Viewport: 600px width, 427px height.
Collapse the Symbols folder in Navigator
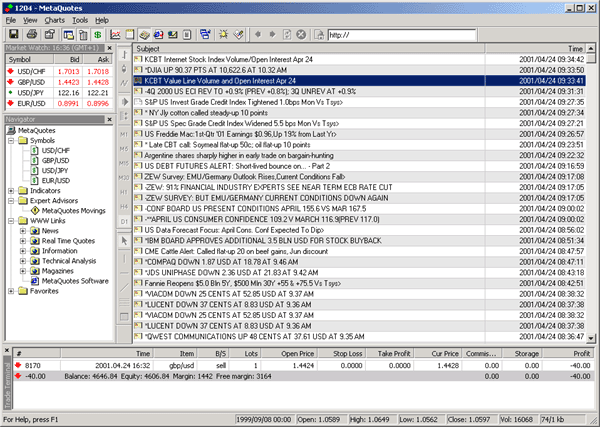(x=11, y=140)
